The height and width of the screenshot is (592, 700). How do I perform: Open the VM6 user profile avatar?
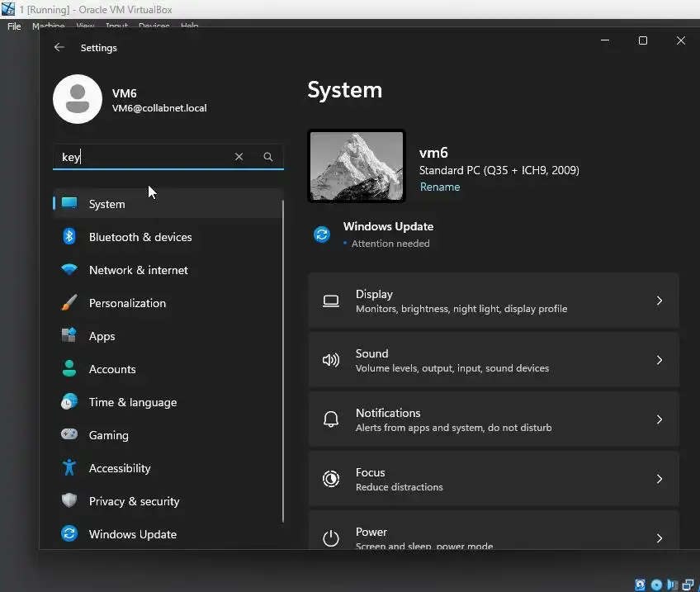(x=78, y=99)
